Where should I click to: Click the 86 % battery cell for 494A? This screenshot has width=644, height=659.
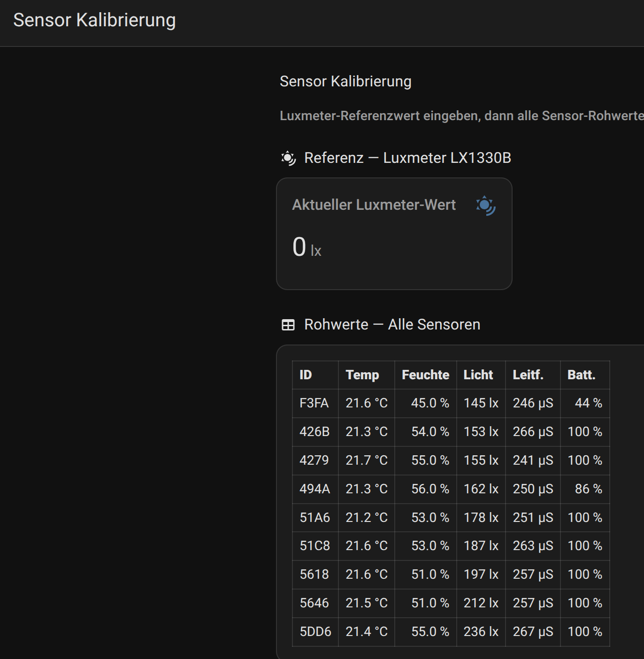point(588,489)
